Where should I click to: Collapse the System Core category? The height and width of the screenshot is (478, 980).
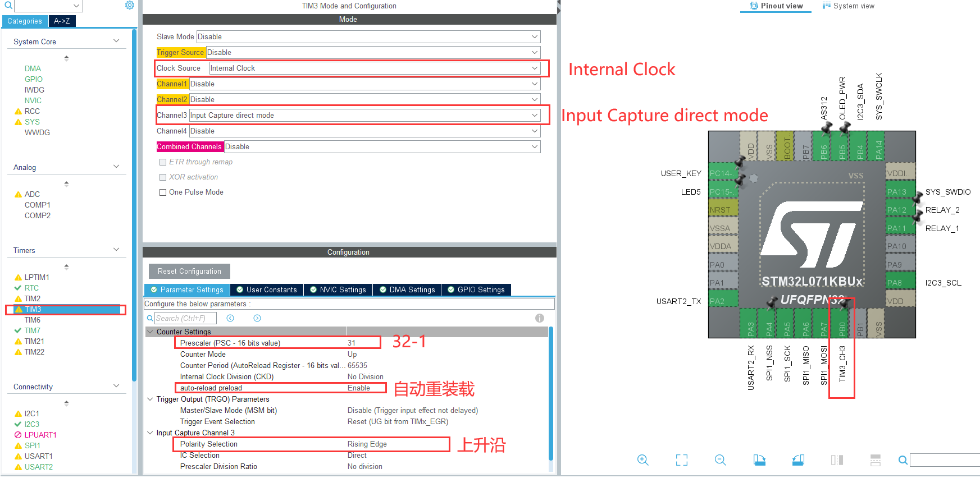coord(116,41)
